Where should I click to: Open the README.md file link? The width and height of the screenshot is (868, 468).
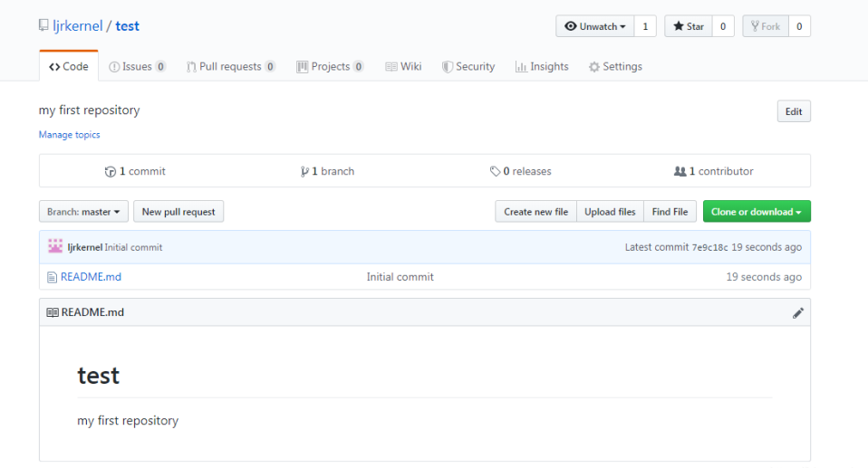tap(91, 277)
